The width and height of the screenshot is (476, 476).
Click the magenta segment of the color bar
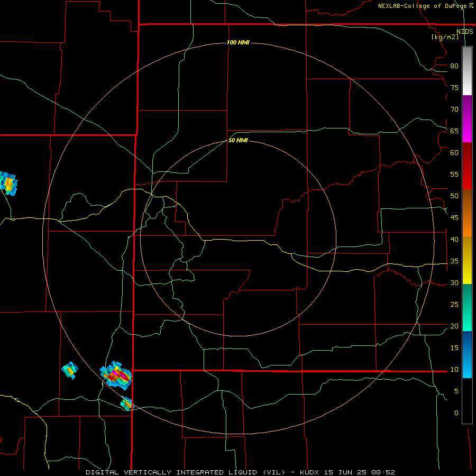tap(467, 118)
